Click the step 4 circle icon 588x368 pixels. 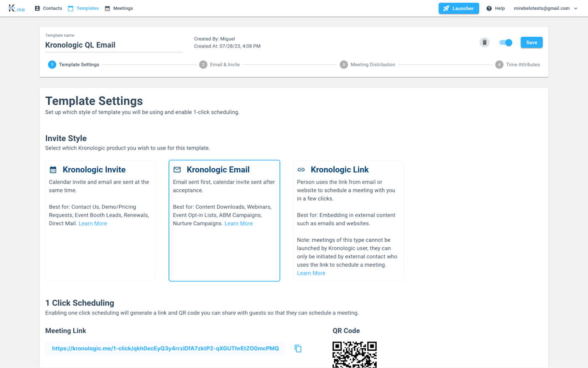click(499, 65)
